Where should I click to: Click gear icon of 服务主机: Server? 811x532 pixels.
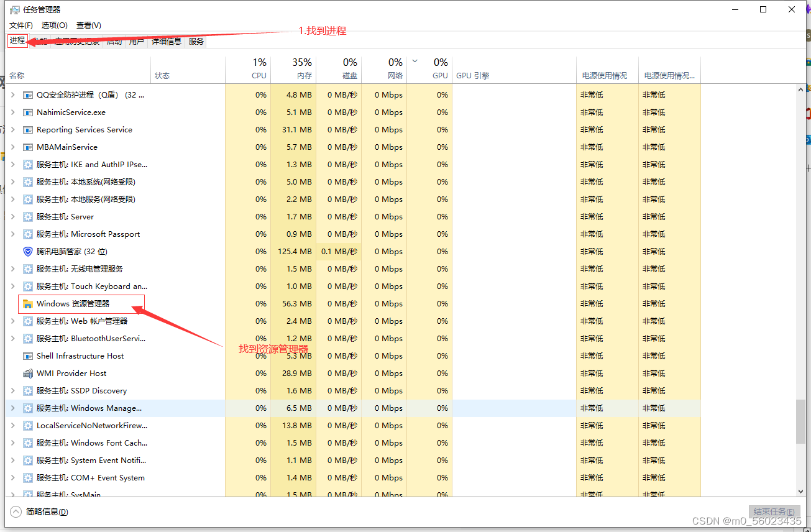[27, 217]
